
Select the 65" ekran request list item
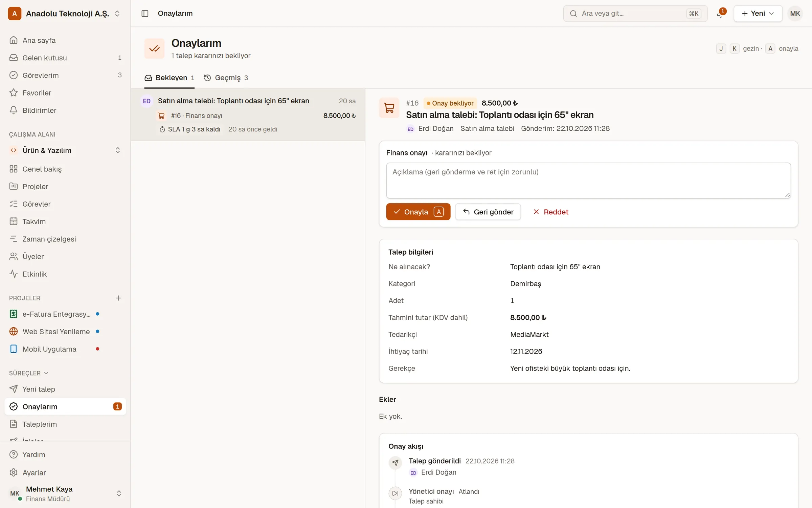pyautogui.click(x=248, y=115)
